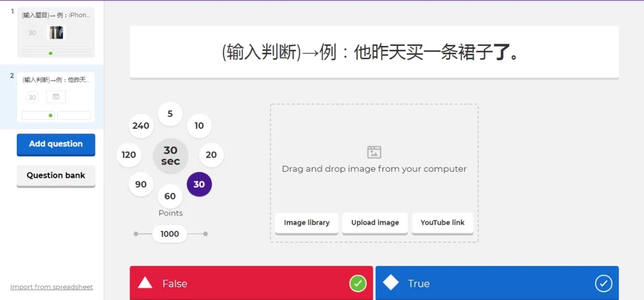Toggle the green checkmark on False answer
644x300 pixels.
point(358,283)
